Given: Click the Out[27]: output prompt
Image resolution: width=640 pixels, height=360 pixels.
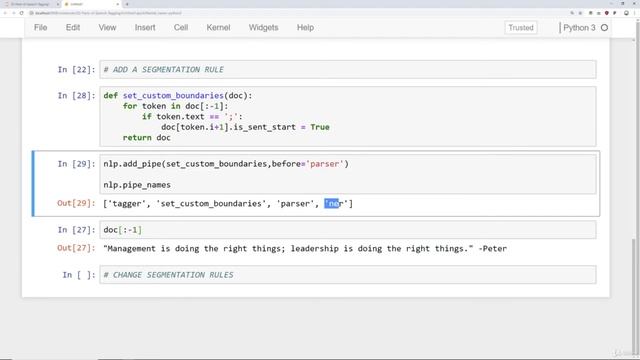Looking at the screenshot, I should tap(76, 248).
